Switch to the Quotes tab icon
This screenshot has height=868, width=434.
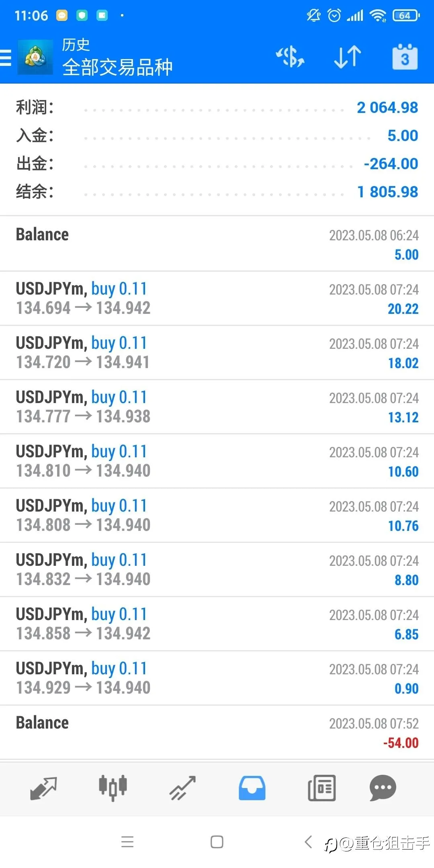pos(43,788)
